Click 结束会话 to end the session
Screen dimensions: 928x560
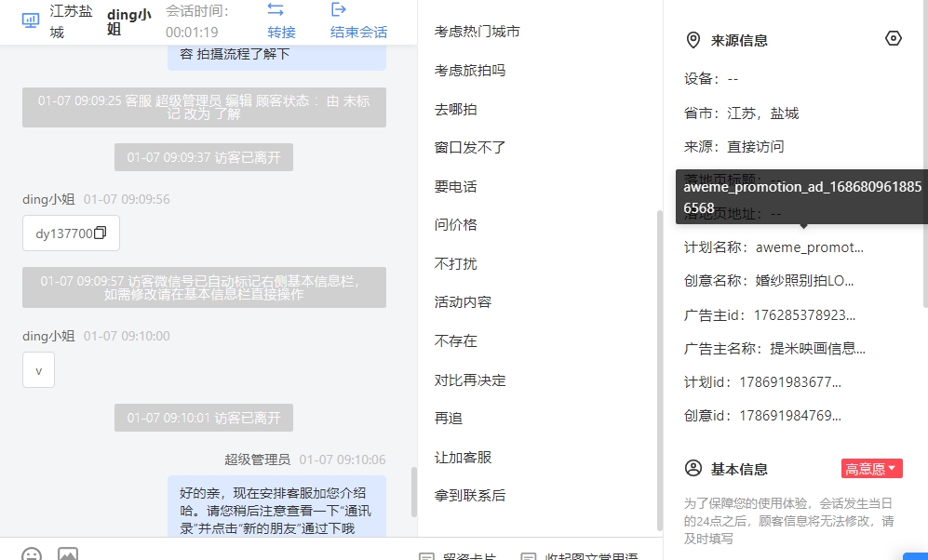pyautogui.click(x=358, y=32)
